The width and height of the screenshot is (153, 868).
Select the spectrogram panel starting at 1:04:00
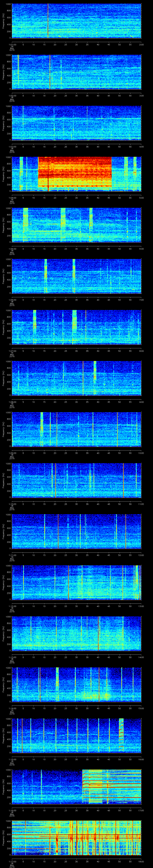[76, 174]
